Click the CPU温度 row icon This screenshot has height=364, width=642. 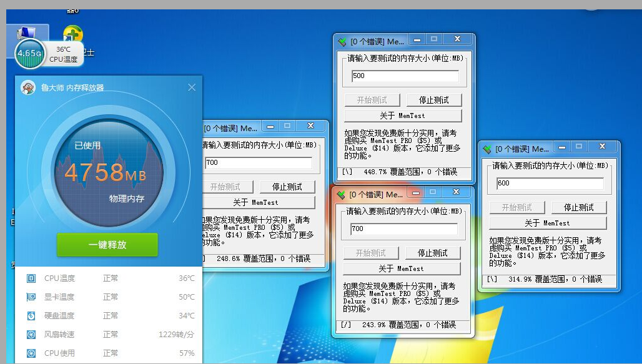(31, 278)
